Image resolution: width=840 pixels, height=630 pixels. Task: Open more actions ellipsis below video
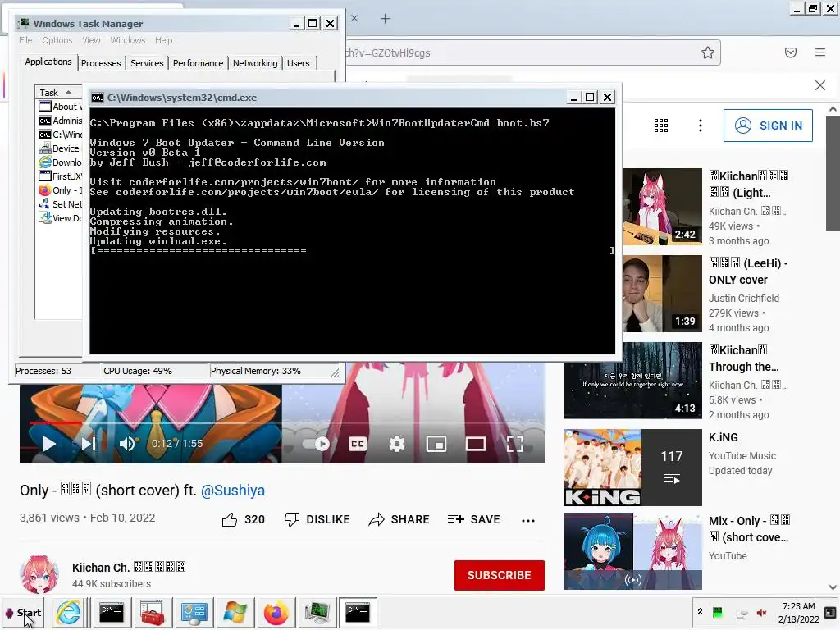point(528,520)
